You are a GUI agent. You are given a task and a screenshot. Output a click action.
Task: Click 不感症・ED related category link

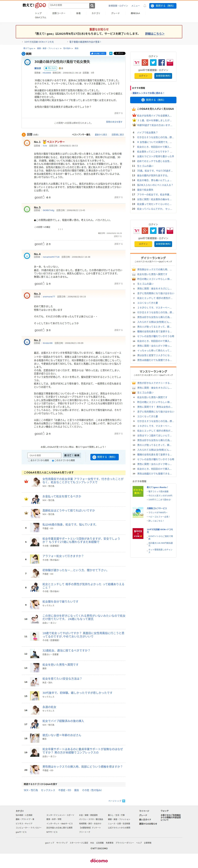(65, 790)
